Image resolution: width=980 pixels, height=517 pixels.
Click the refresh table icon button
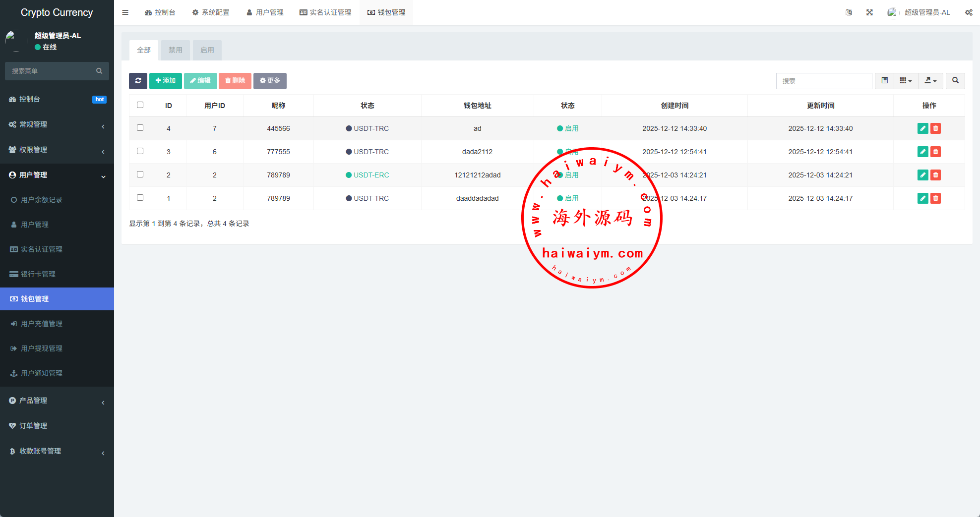coord(138,81)
